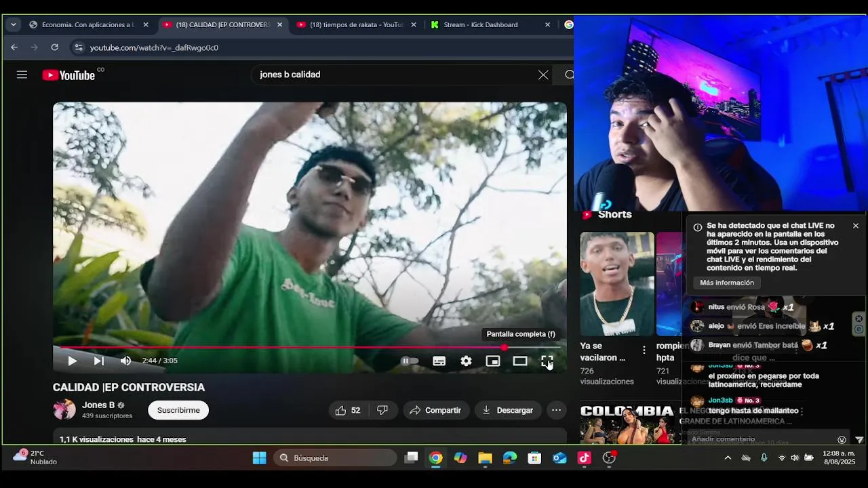This screenshot has width=868, height=488.
Task: Open Task View on the taskbar
Action: click(411, 458)
